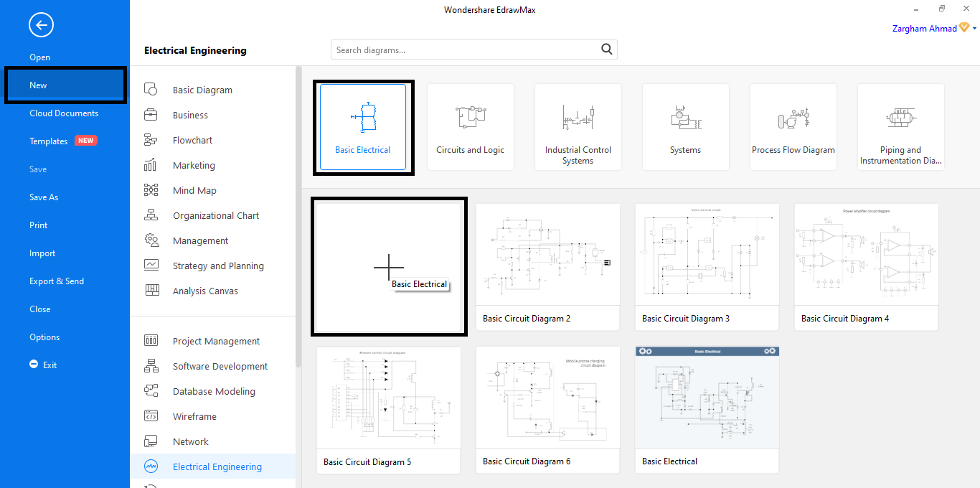This screenshot has width=980, height=488.
Task: Restore down the EdrawMax window
Action: click(942, 9)
